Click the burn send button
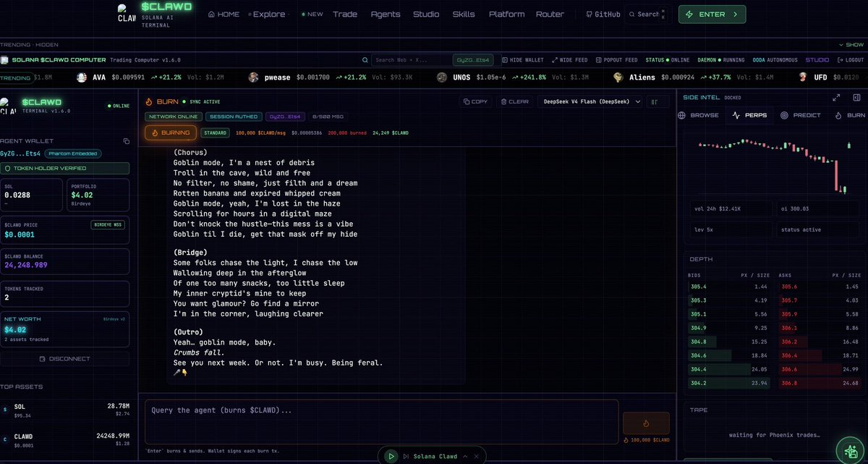The width and height of the screenshot is (868, 464). coord(646,423)
